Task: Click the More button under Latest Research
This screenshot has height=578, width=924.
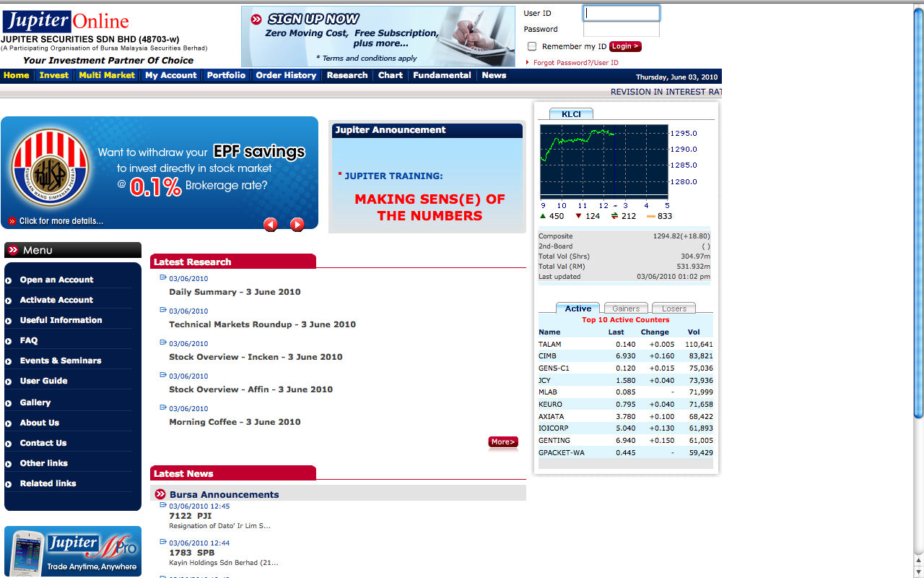Action: pyautogui.click(x=503, y=442)
